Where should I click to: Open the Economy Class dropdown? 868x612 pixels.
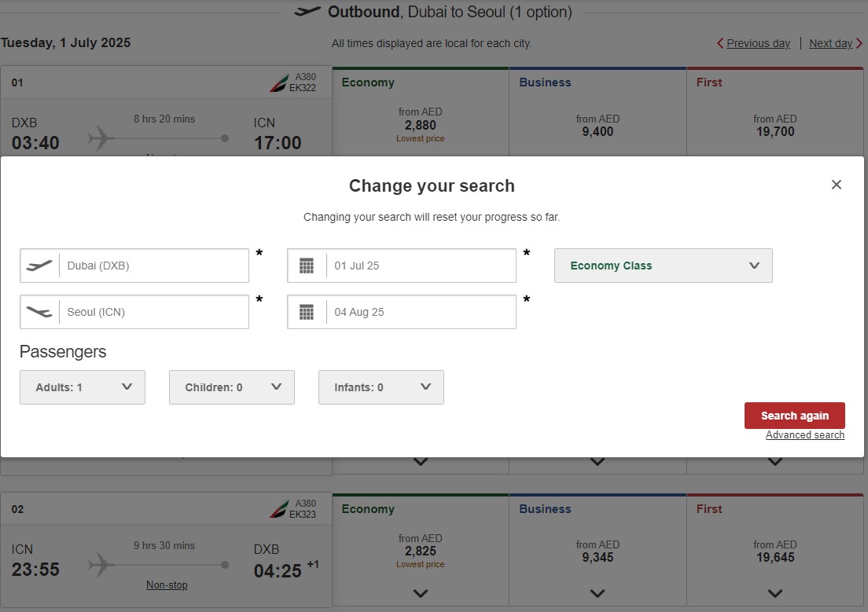coord(663,266)
